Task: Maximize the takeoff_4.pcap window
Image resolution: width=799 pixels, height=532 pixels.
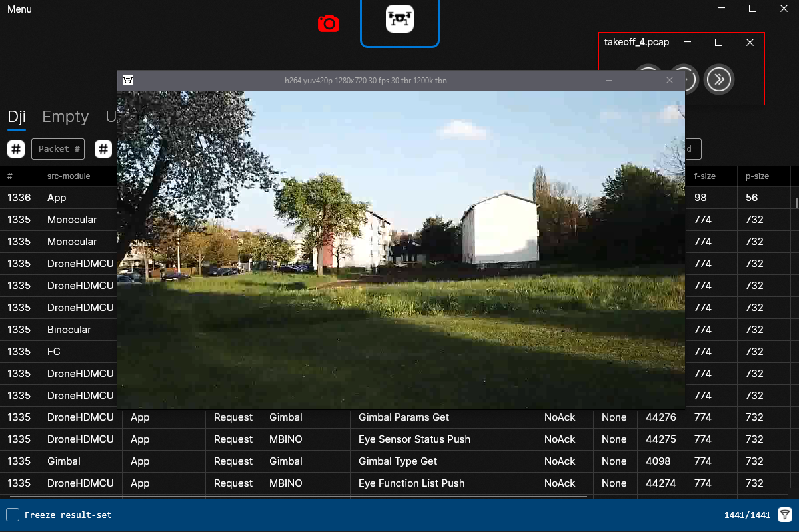Action: click(718, 42)
